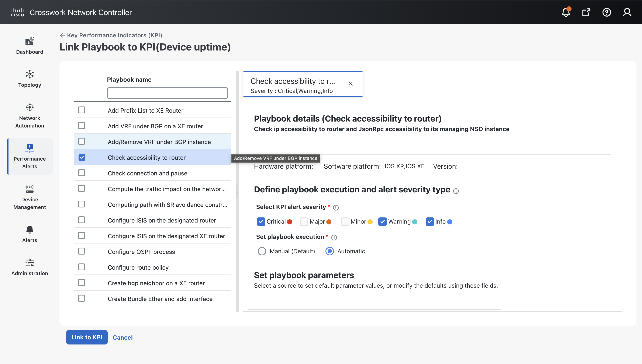This screenshot has width=642, height=364.
Task: Open the notifications bell
Action: point(566,12)
